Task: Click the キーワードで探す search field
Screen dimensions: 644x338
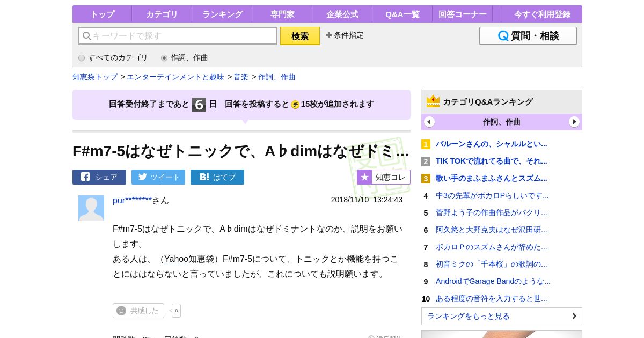Action: pos(178,36)
